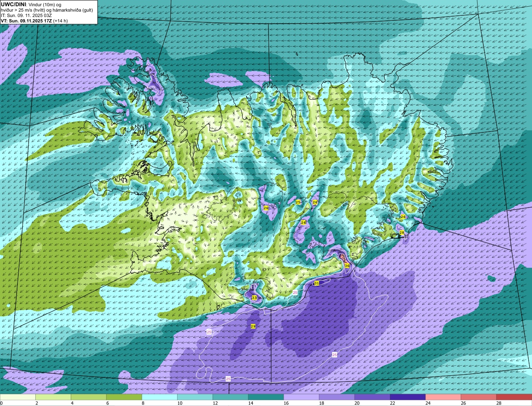Select the color scale tick label "16"
The width and height of the screenshot is (532, 406).
click(285, 403)
